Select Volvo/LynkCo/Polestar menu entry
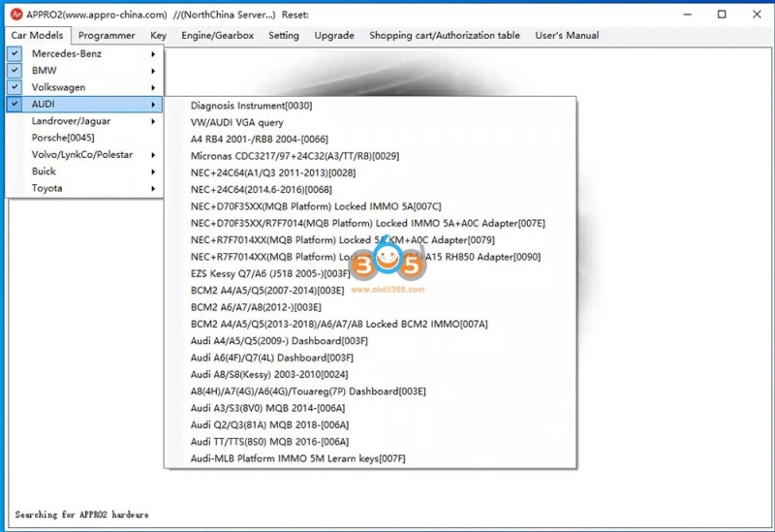 pyautogui.click(x=84, y=154)
